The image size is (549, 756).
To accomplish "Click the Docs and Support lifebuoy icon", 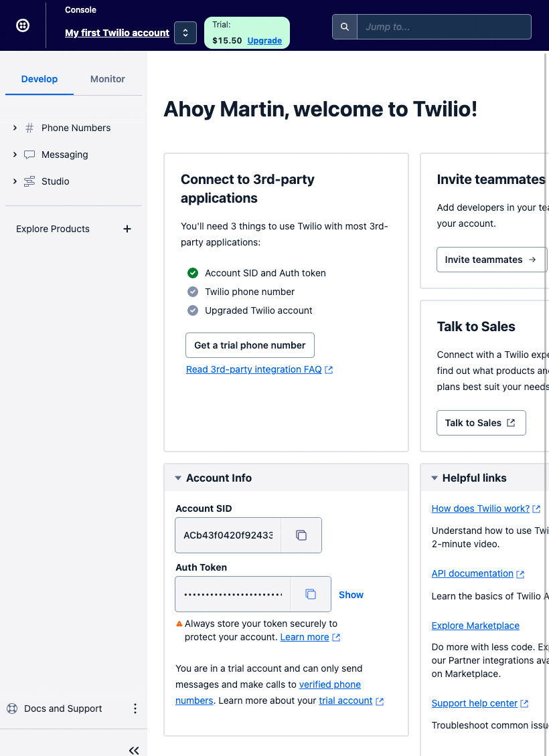I will click(x=12, y=708).
